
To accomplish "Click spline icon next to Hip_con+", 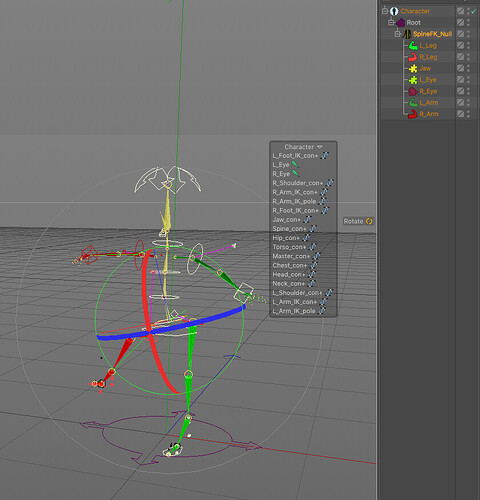I will (306, 238).
